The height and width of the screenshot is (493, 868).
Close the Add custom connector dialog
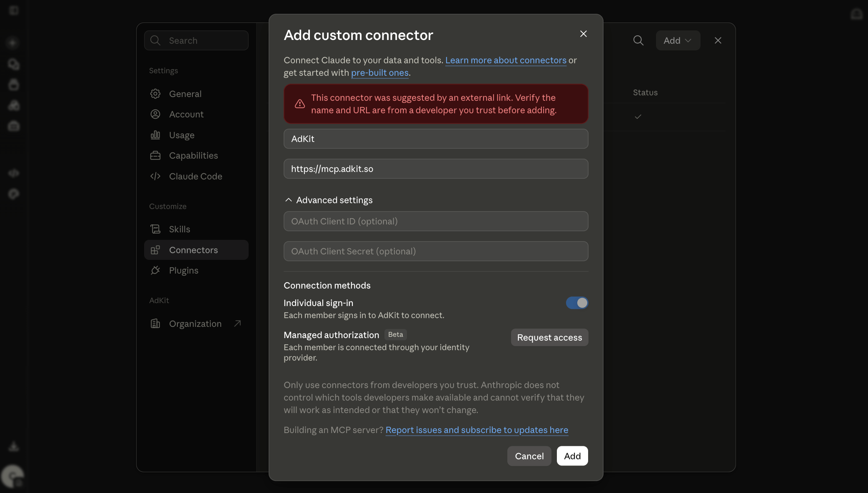[584, 34]
